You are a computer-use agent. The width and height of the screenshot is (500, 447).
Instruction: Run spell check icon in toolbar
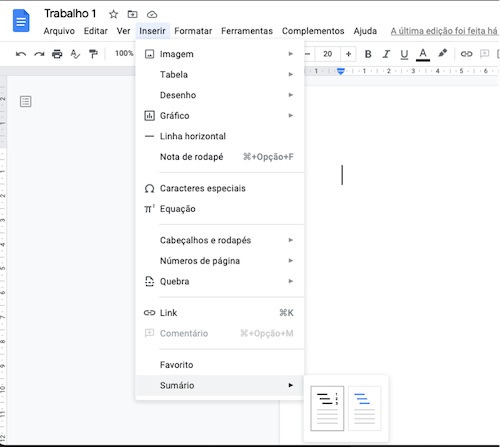point(75,54)
